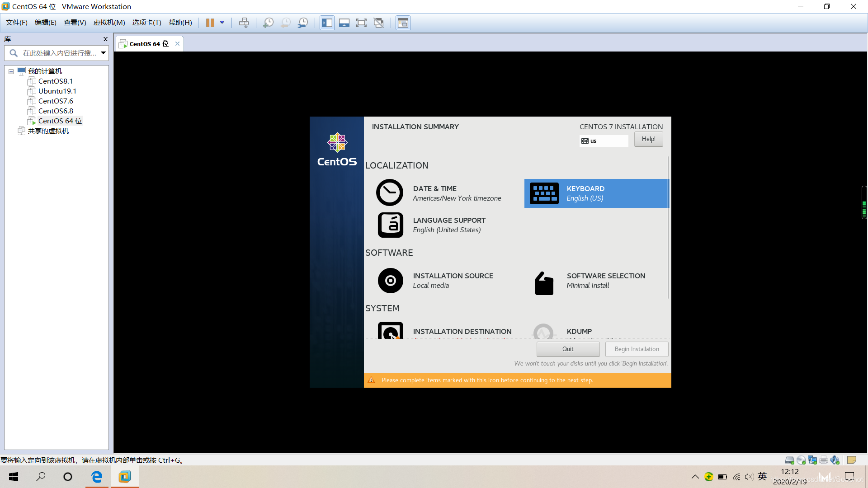Toggle the thumbnail bar view icon
The image size is (868, 488).
pyautogui.click(x=344, y=23)
